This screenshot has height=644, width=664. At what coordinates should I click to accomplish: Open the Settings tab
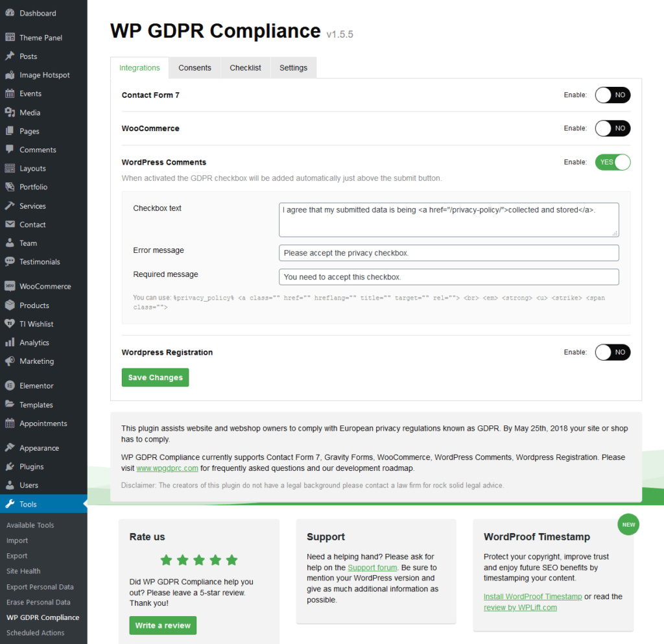click(x=293, y=67)
